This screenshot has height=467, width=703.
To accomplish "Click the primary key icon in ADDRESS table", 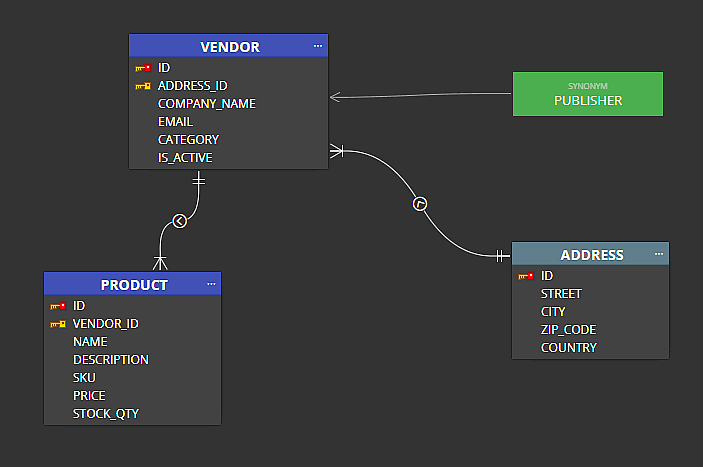I will pos(526,276).
